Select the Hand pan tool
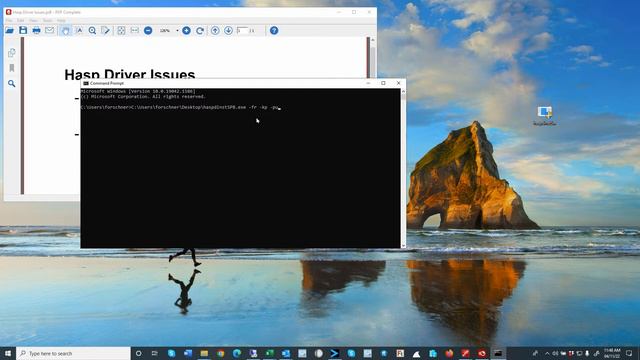Screen dimensions: 640x360 click(x=65, y=31)
